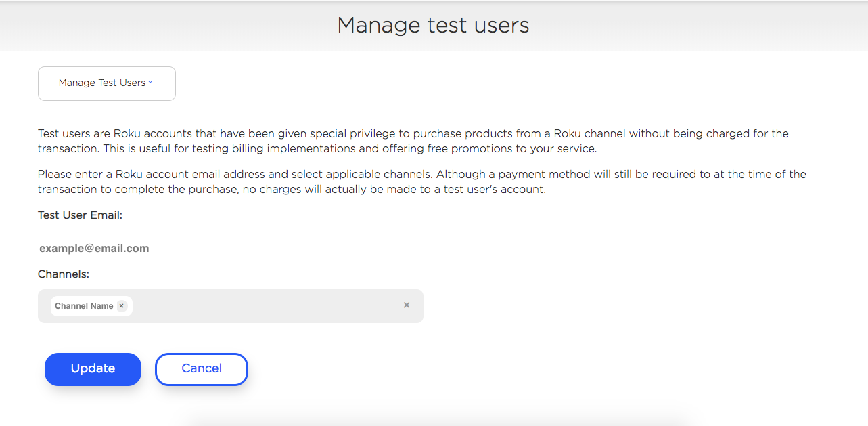Open the Channels multi-select box
Image resolution: width=868 pixels, height=426 pixels.
coord(231,306)
